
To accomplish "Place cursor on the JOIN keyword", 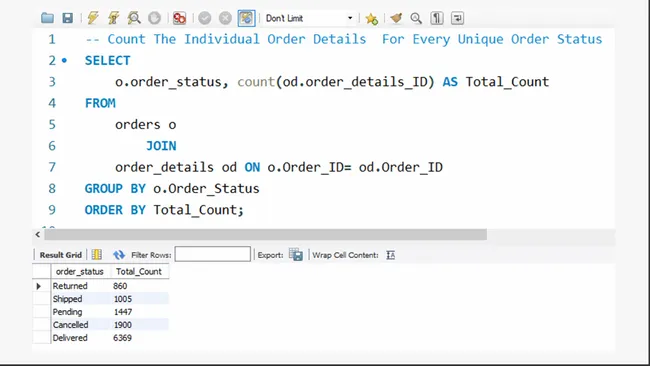I will (x=161, y=146).
